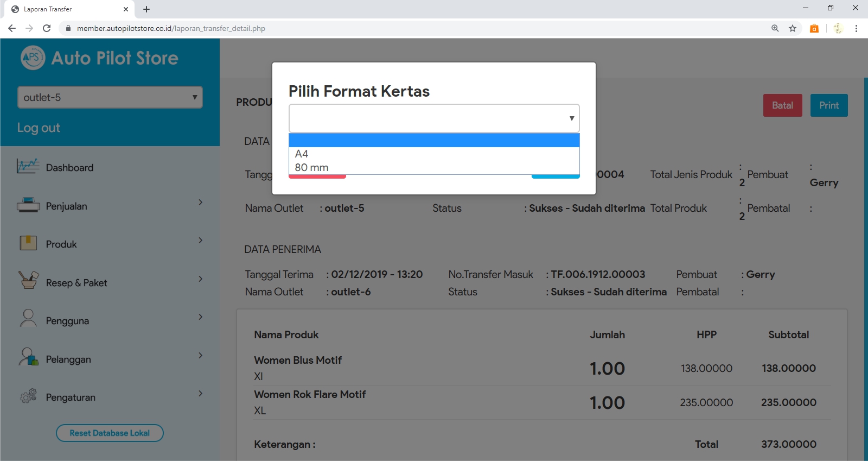
Task: Click the Penjualan cash register icon
Action: click(x=28, y=205)
